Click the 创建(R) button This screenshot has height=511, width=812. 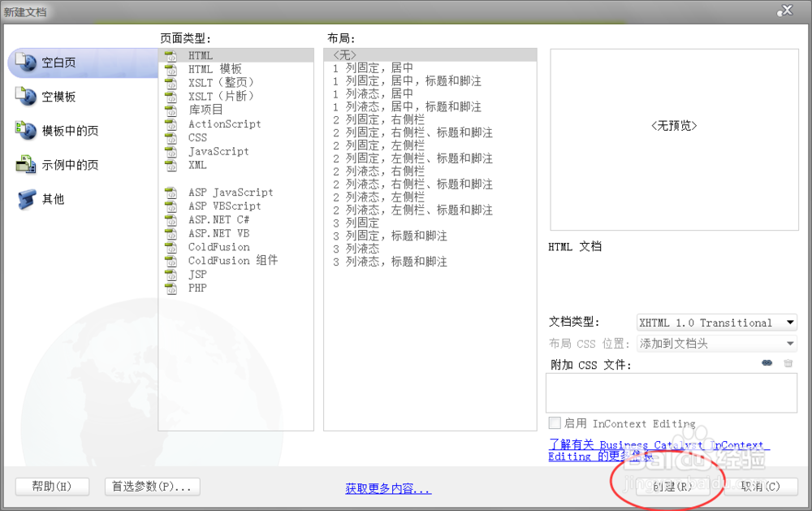[x=672, y=486]
